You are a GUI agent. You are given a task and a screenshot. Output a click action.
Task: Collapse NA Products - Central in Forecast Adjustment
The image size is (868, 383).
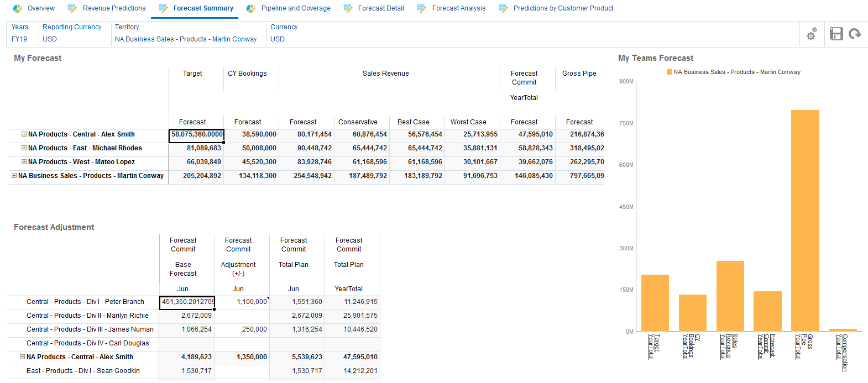click(x=22, y=357)
